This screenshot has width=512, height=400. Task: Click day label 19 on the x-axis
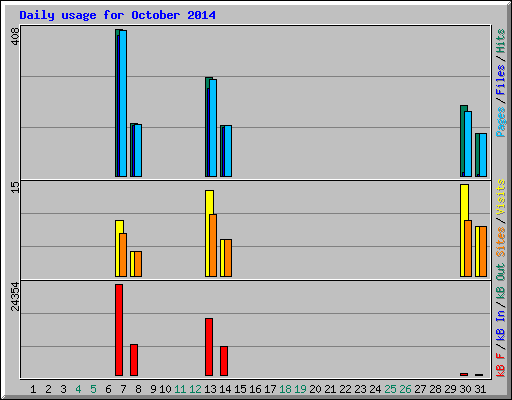[x=300, y=389]
